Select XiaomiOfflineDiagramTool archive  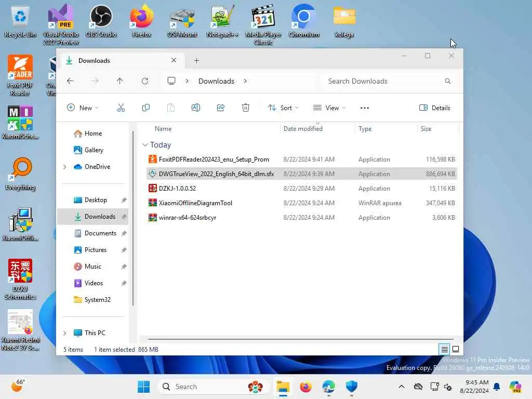(302, 203)
